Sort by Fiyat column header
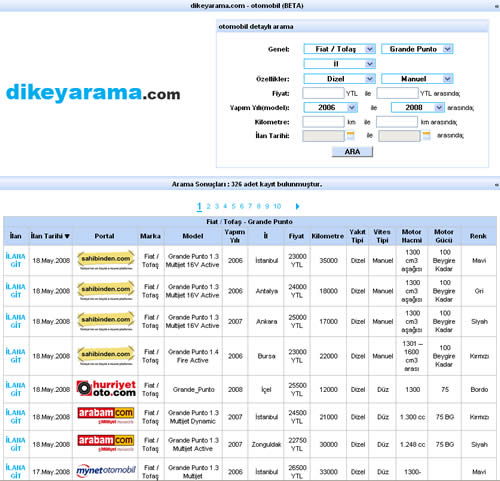Viewport: 500px width, 481px height. coord(296,236)
